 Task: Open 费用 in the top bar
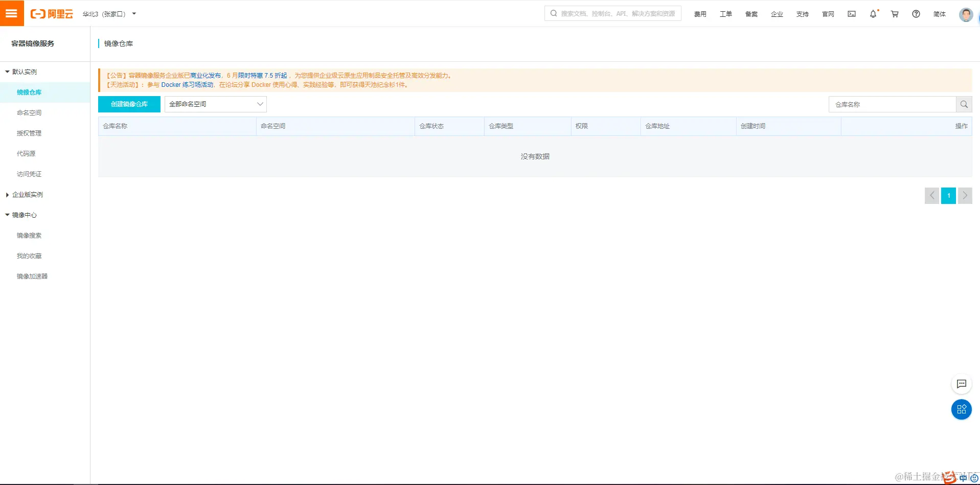pos(700,14)
